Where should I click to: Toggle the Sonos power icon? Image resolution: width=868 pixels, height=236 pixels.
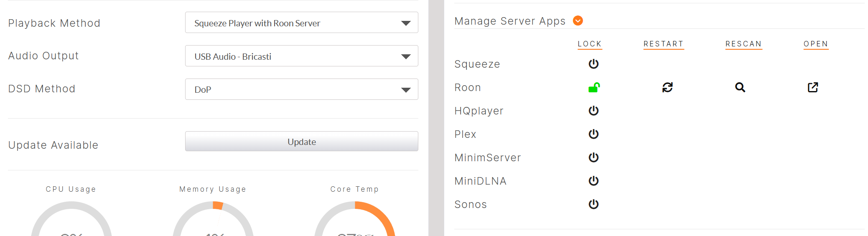click(593, 204)
